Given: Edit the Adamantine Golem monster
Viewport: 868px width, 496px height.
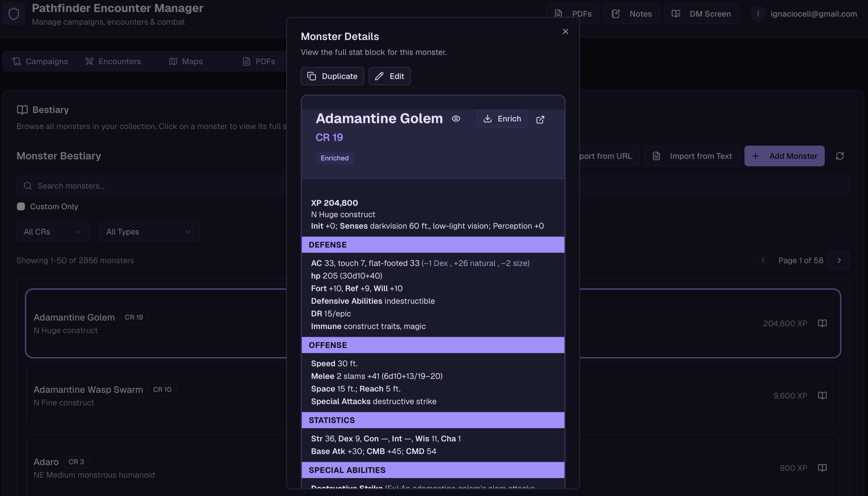Looking at the screenshot, I should point(390,76).
